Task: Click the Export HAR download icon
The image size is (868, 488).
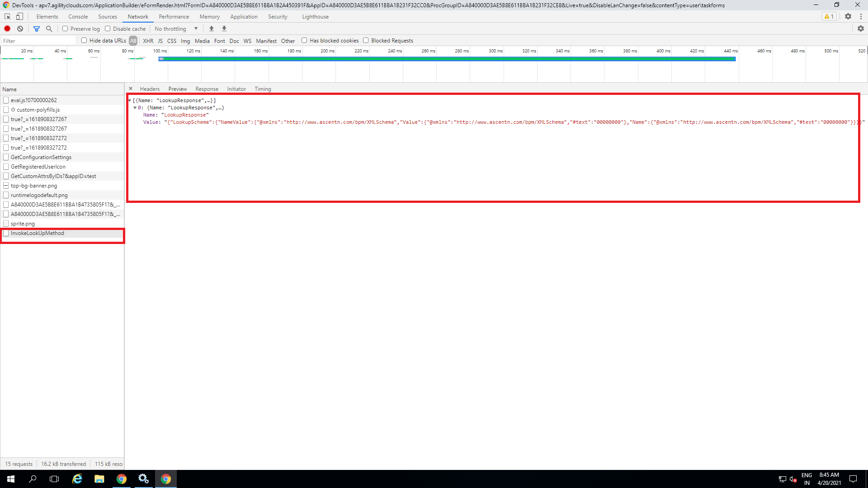Action: pyautogui.click(x=224, y=28)
